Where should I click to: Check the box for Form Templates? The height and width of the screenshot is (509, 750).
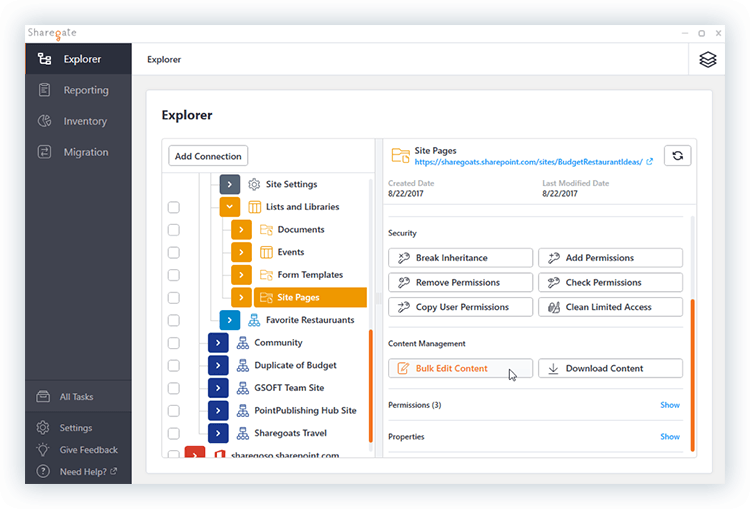pos(174,275)
